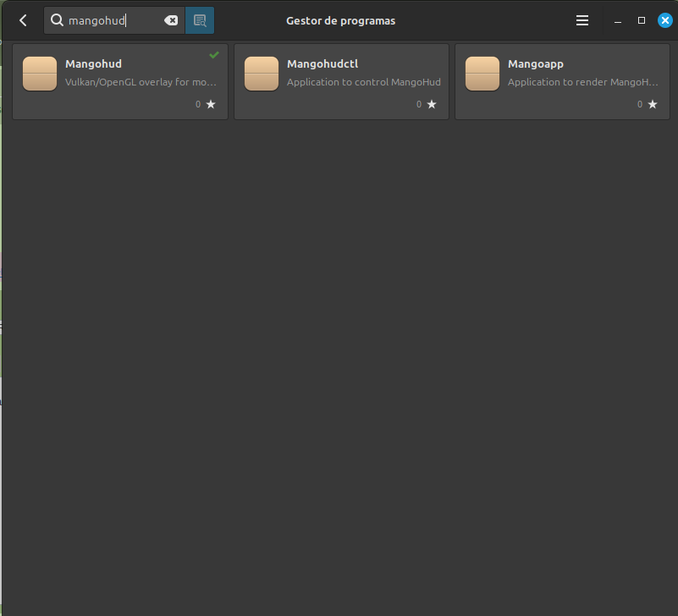Image resolution: width=678 pixels, height=616 pixels.
Task: Maximize the Gestor de programas window
Action: 642,20
